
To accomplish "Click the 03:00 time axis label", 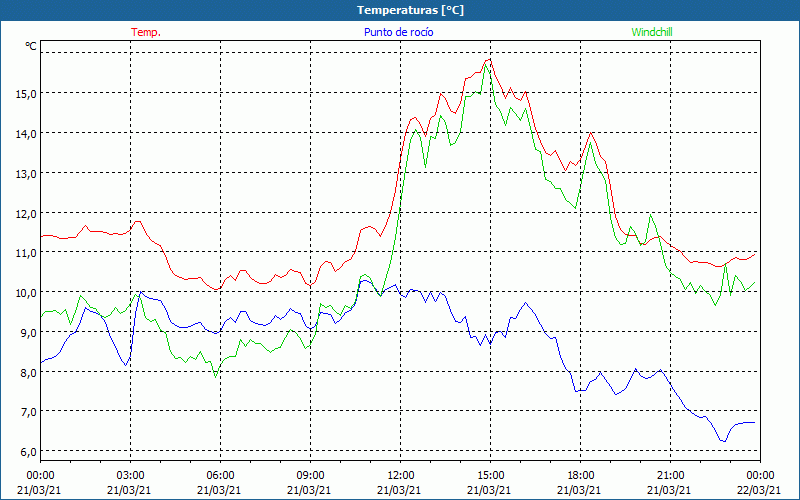I will [x=130, y=476].
